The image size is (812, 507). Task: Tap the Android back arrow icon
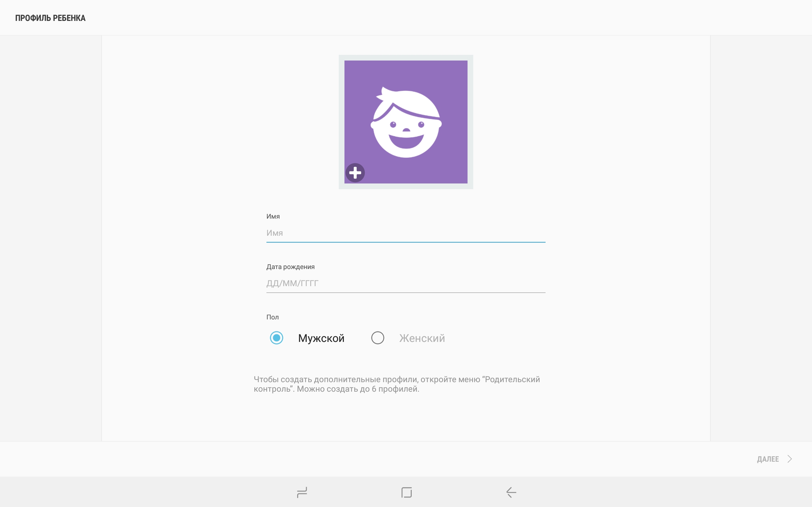click(511, 492)
